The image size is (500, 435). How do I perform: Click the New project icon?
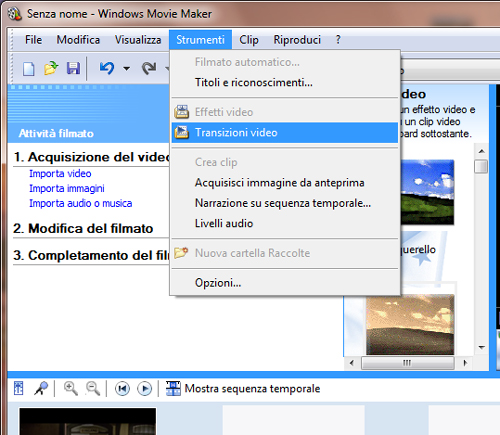click(28, 69)
